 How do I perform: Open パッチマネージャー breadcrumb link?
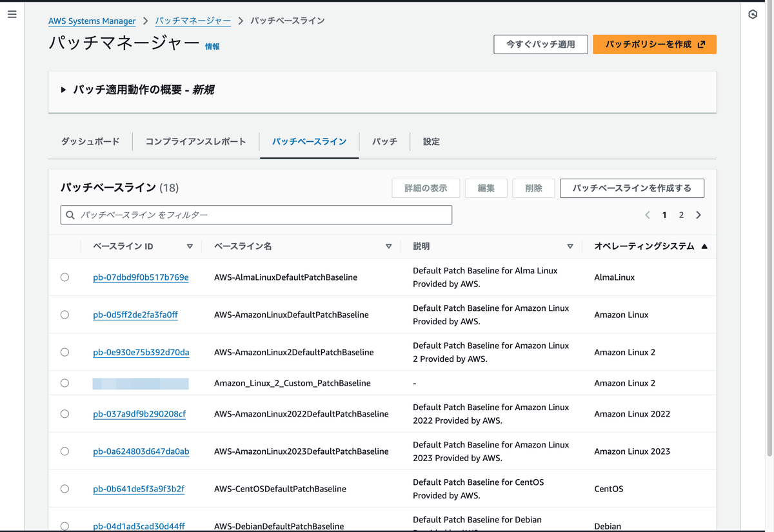click(x=193, y=21)
